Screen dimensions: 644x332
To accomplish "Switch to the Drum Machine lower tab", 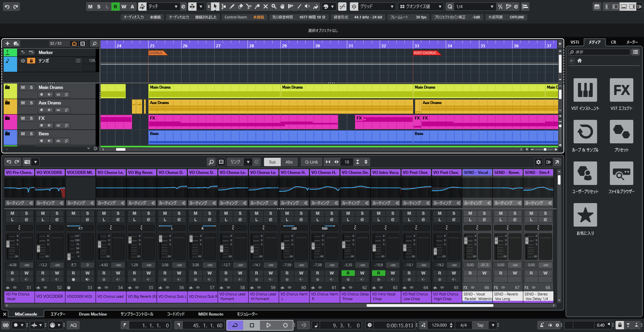I will click(93, 314).
